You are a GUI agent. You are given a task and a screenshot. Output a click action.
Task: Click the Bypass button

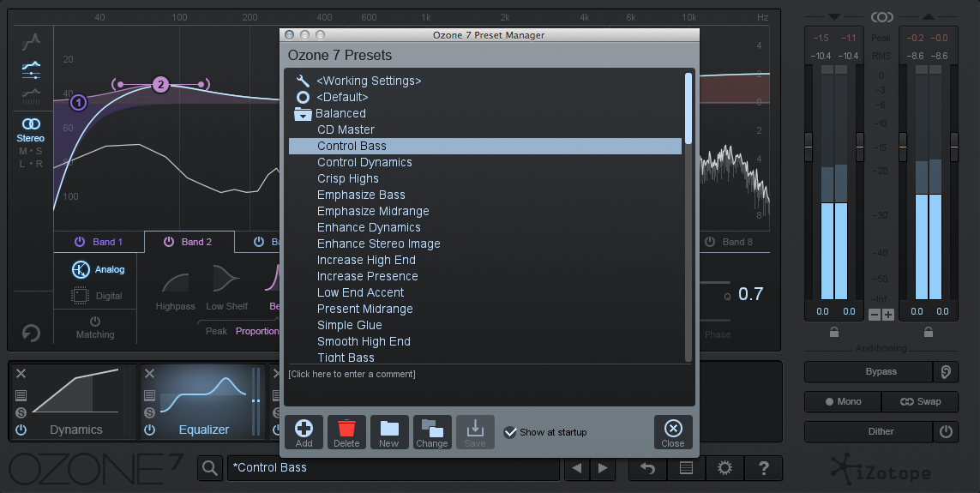[869, 372]
